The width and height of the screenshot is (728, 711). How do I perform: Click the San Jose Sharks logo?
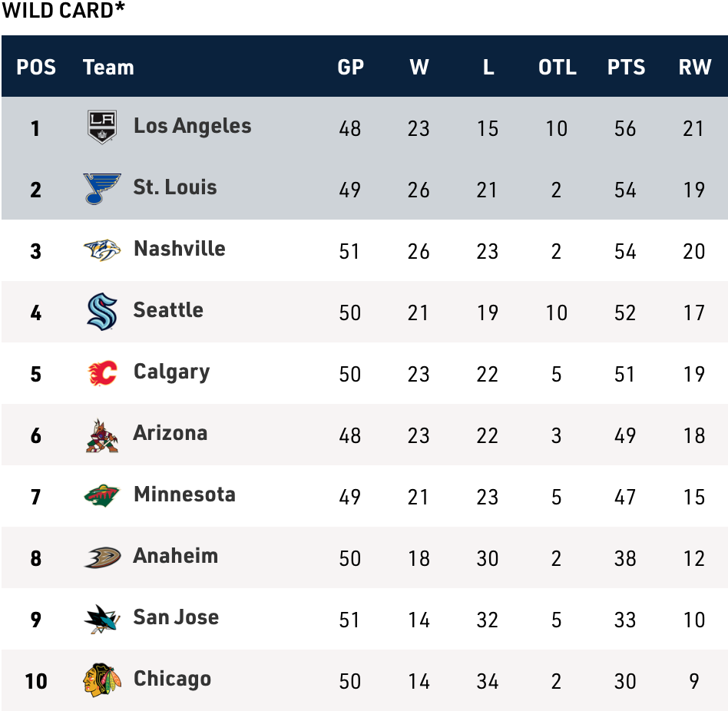point(102,619)
